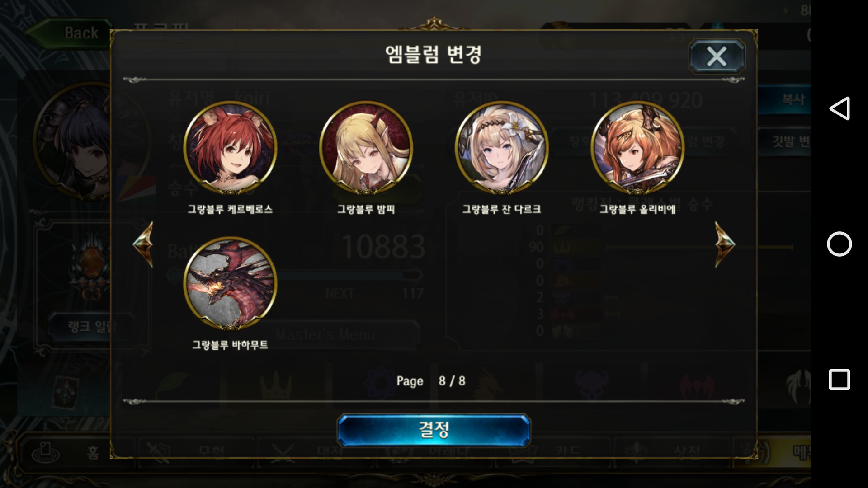868x488 pixels.
Task: Click the 그랑블루 케르베로스 label text
Action: tap(230, 209)
